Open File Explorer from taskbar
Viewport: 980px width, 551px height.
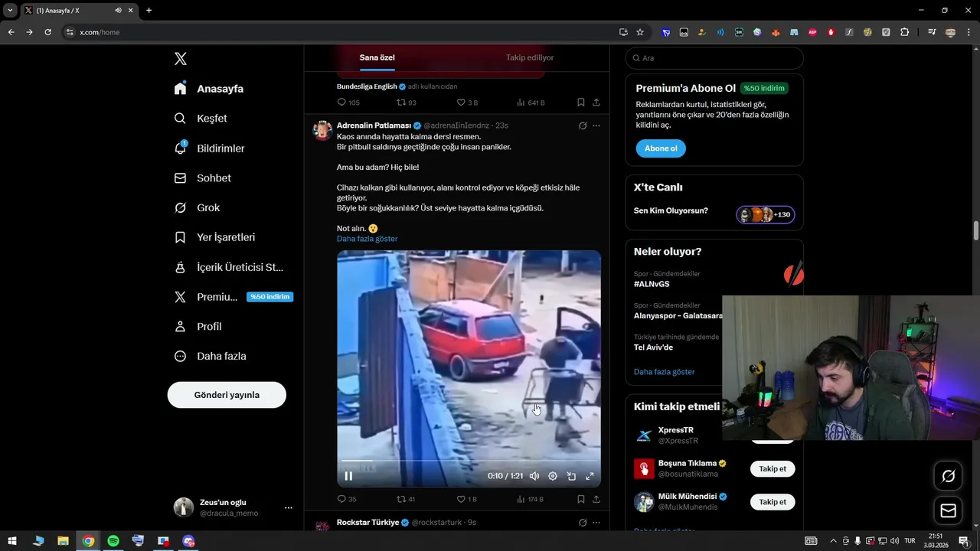(64, 541)
